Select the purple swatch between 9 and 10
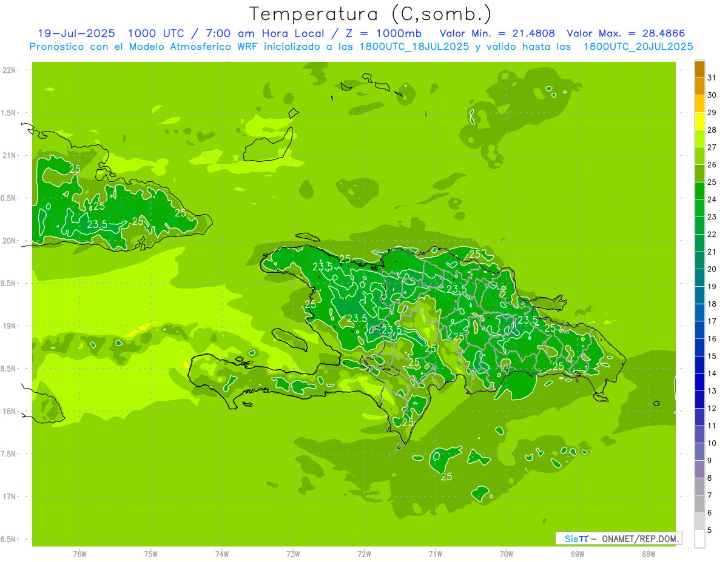728x562 pixels. tap(699, 452)
